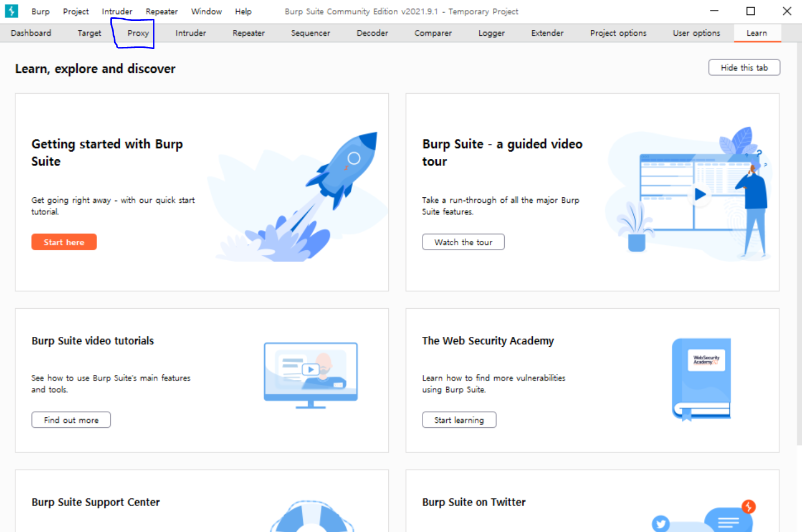This screenshot has width=802, height=532.
Task: Switch to the Sequencer tab
Action: (x=311, y=33)
